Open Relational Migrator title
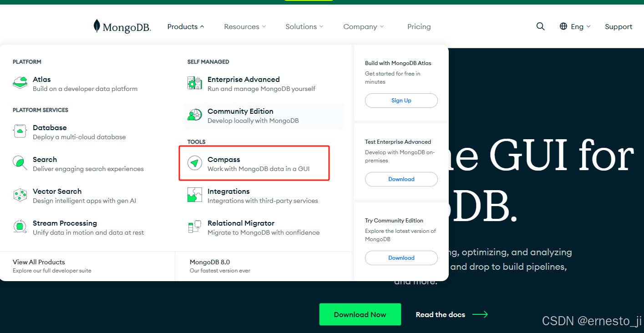The width and height of the screenshot is (644, 333). click(241, 223)
